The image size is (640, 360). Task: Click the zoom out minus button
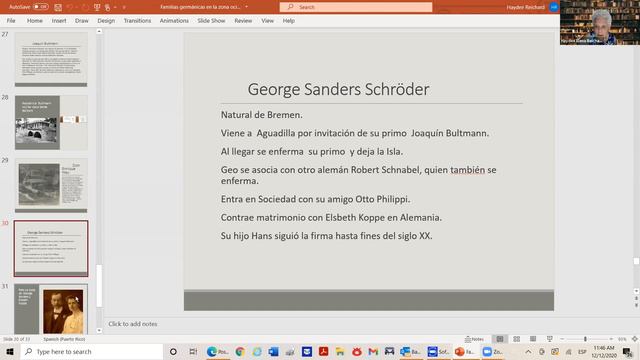[x=562, y=339]
